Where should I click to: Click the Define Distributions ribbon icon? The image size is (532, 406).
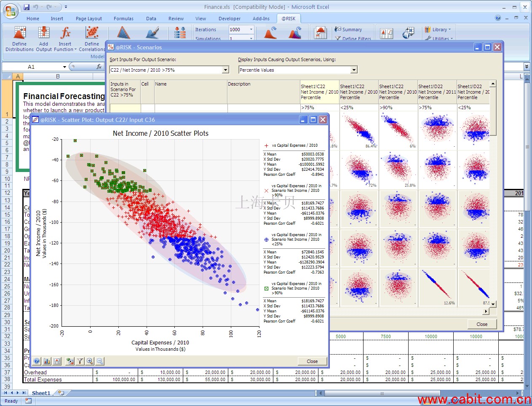(x=19, y=33)
